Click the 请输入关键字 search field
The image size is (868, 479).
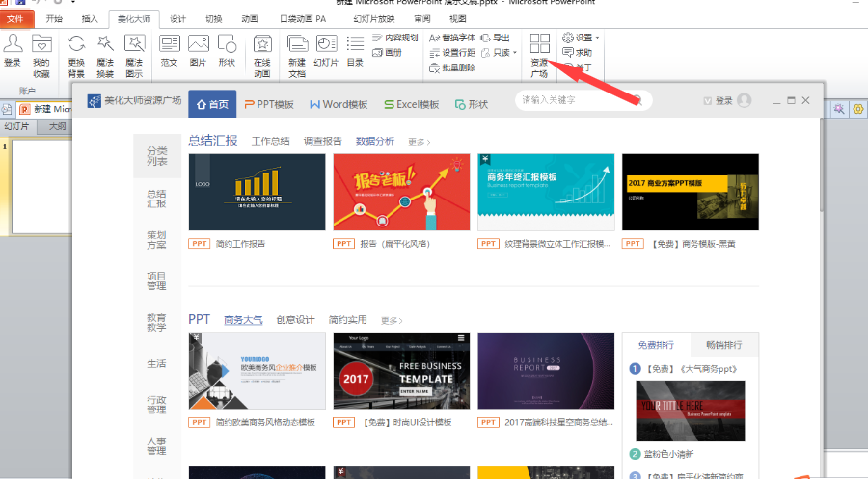pos(583,100)
